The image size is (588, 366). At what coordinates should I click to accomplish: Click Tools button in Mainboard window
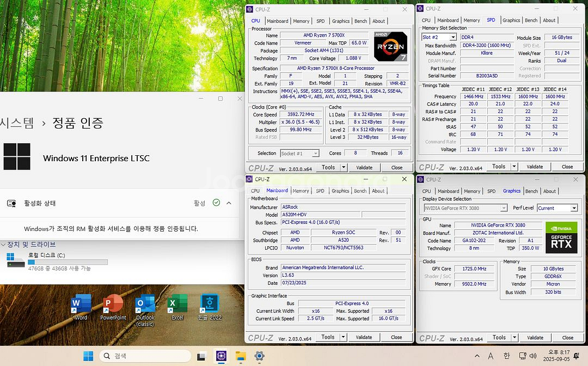(328, 337)
